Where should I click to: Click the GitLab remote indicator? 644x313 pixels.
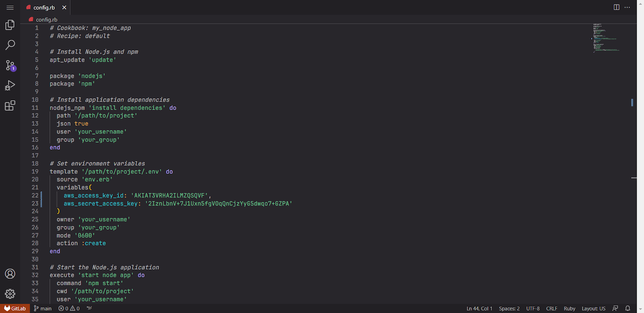15,309
